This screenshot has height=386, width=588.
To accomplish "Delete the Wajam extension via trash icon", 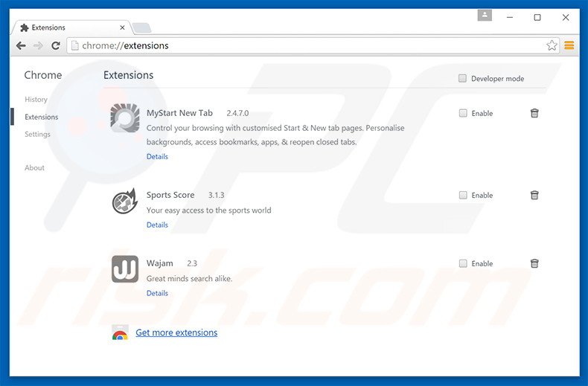I will [534, 263].
